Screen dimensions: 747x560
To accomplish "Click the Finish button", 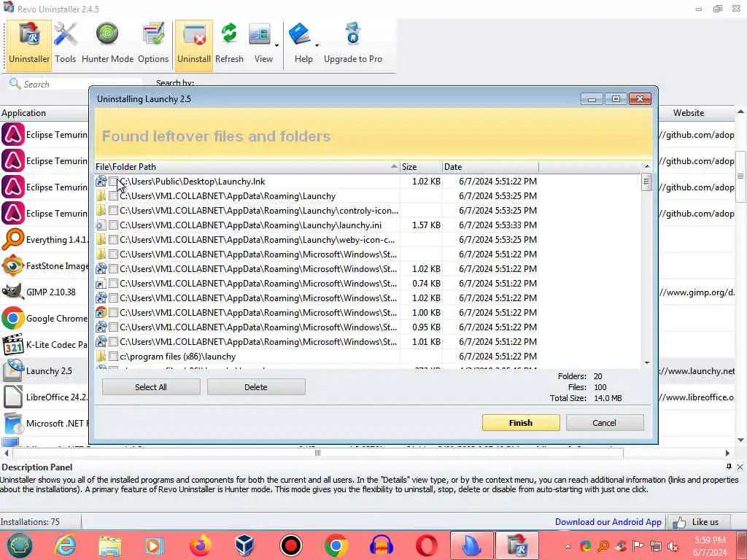I will [521, 423].
